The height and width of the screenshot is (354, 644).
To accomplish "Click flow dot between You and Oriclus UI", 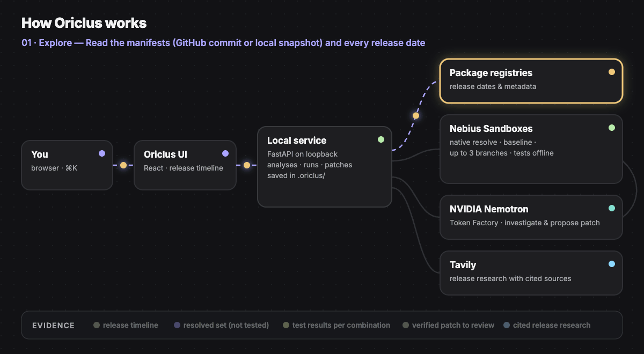I will pyautogui.click(x=123, y=165).
